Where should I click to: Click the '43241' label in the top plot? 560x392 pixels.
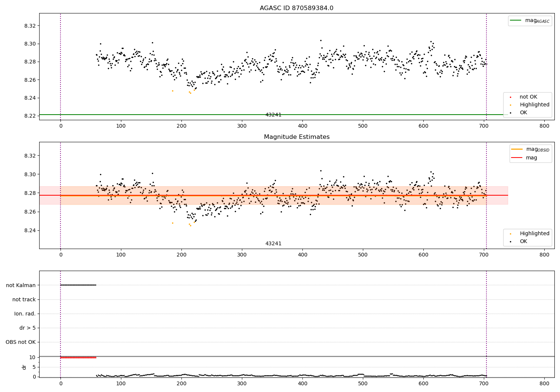point(273,115)
